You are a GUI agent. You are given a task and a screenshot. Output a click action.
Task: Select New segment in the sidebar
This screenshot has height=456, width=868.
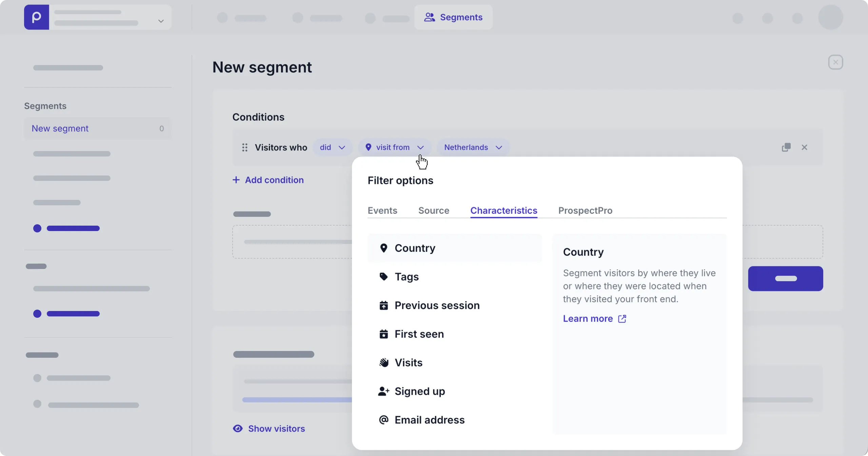click(60, 129)
